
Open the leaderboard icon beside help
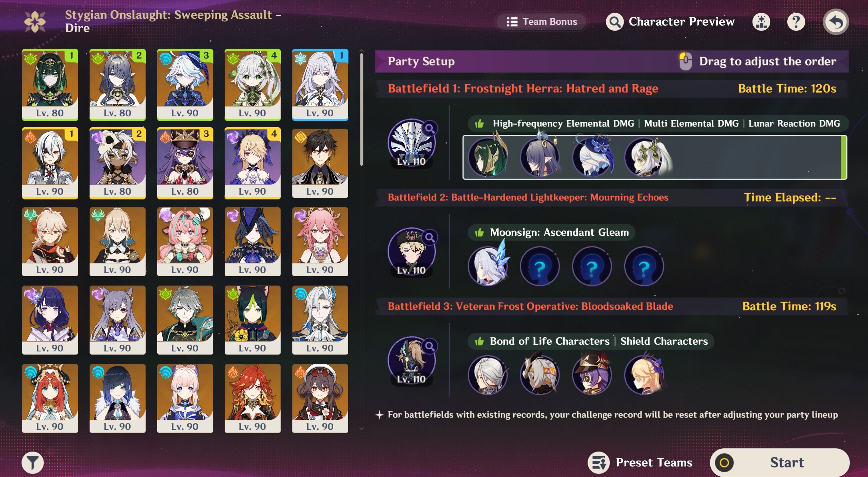[761, 22]
